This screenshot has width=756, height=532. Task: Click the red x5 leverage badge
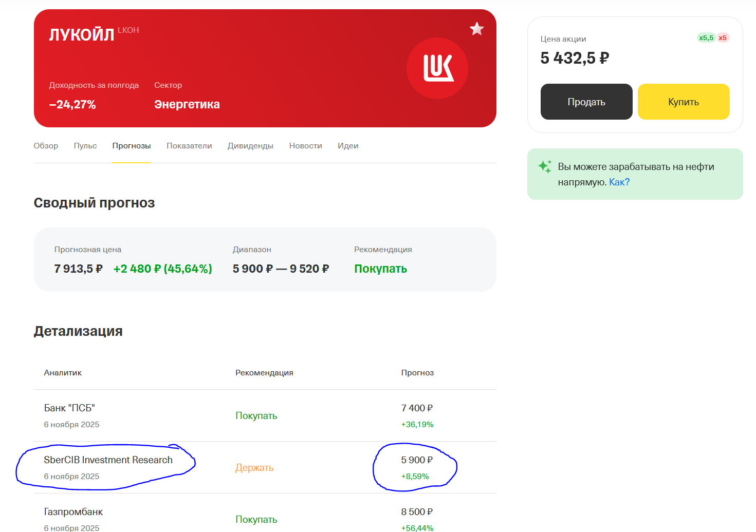(x=723, y=37)
